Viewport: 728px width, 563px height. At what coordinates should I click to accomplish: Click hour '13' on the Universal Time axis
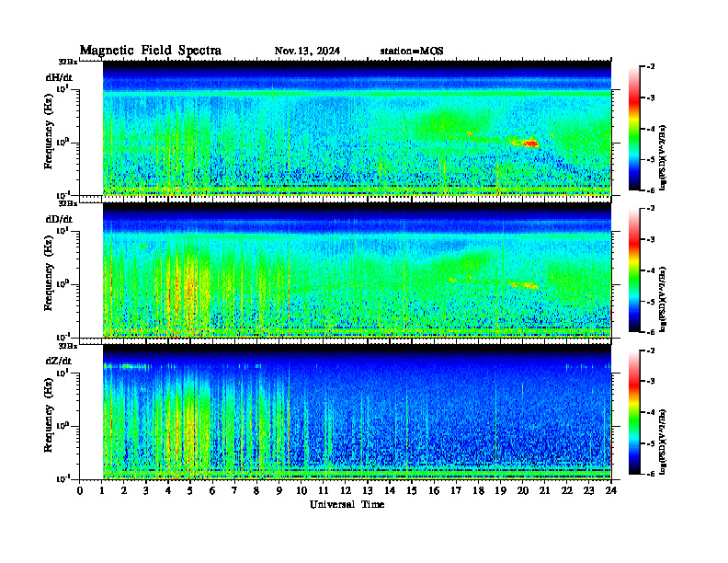tap(368, 491)
